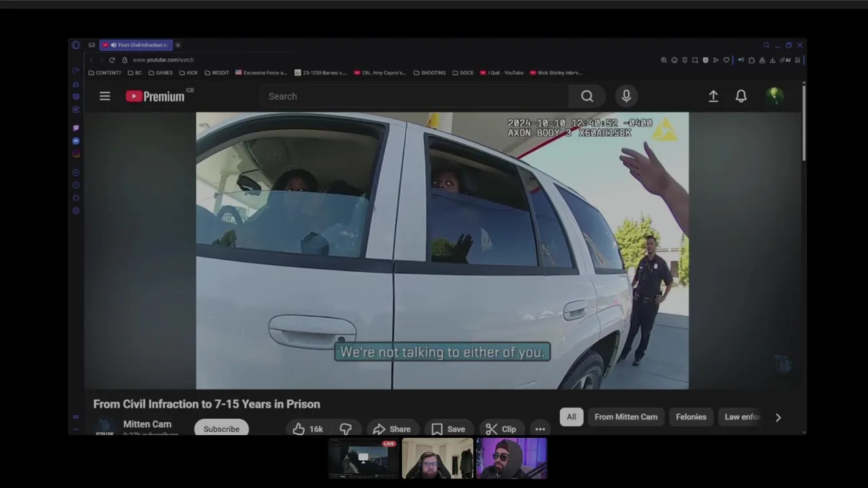Open the browser AI assistant button
Image resolution: width=868 pixels, height=488 pixels.
785,60
